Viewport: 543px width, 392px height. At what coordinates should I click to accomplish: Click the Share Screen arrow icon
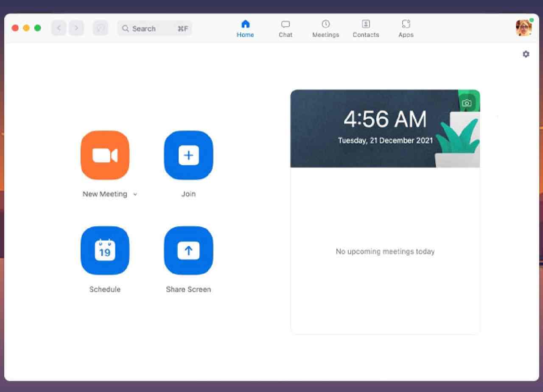[x=188, y=250]
